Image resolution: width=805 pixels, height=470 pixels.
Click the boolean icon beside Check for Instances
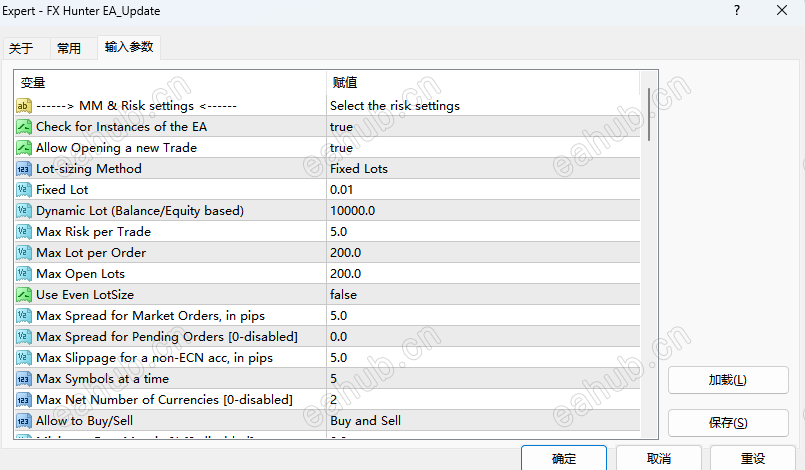pos(24,127)
